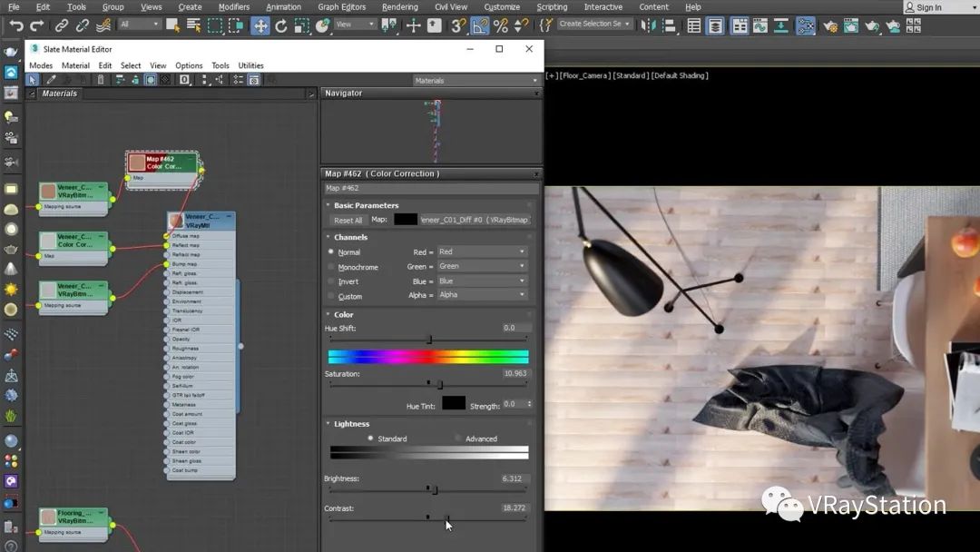The height and width of the screenshot is (552, 980).
Task: Open the Utilities menu in Slate editor
Action: (x=250, y=65)
